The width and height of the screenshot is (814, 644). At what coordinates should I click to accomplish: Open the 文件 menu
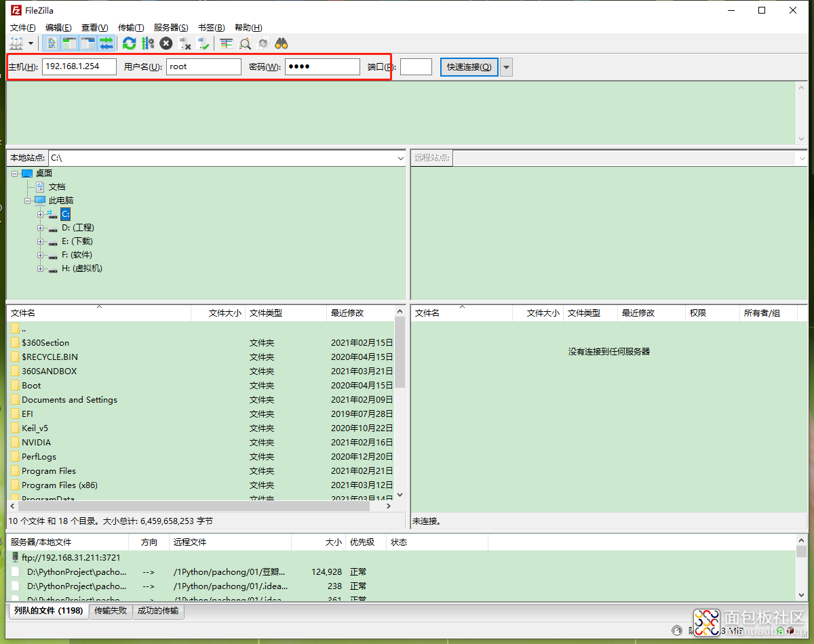[x=22, y=27]
